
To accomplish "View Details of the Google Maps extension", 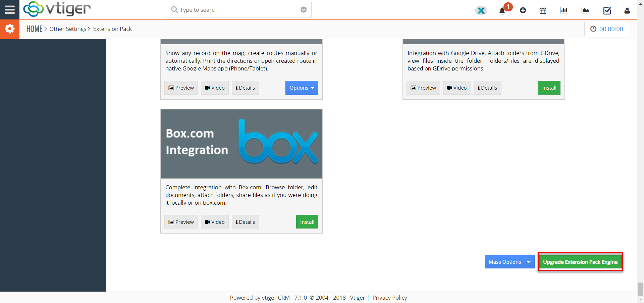I will click(x=246, y=88).
